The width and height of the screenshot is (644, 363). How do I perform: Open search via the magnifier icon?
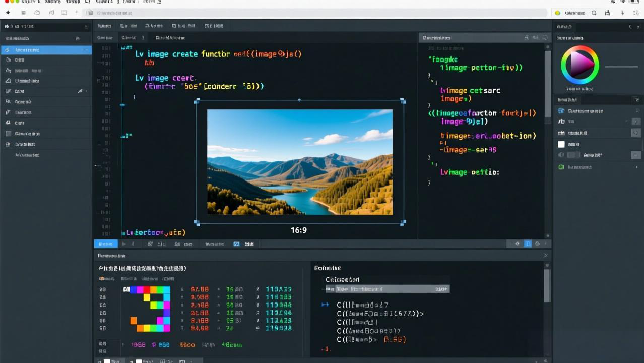pyautogui.click(x=594, y=13)
